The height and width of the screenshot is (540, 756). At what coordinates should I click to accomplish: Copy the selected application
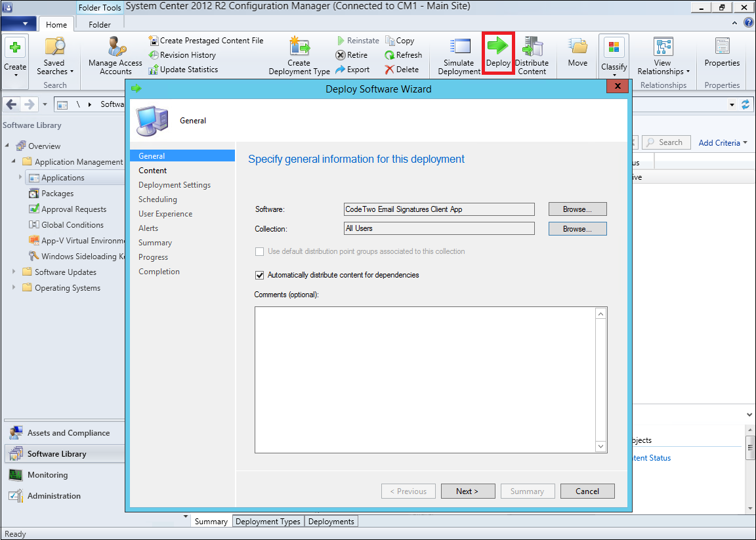point(399,41)
